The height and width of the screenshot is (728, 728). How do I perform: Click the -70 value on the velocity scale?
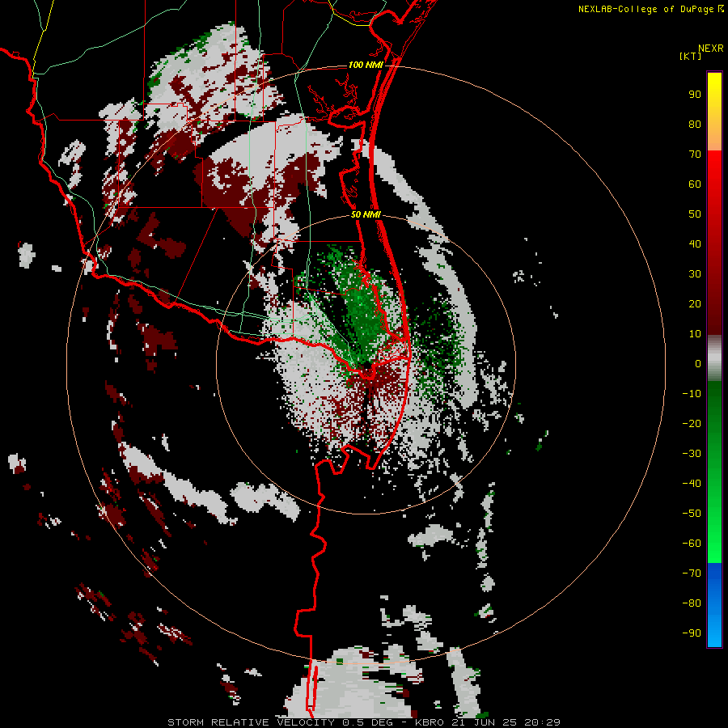click(x=692, y=573)
